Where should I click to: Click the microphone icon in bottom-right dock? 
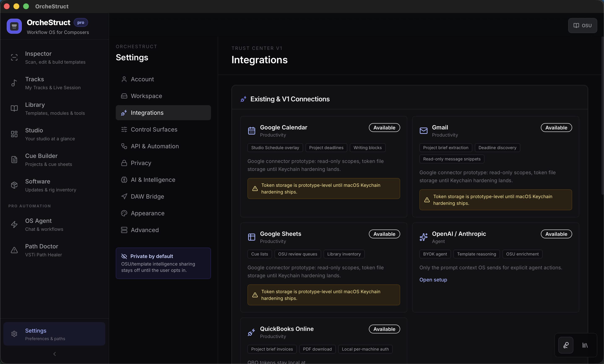[566, 345]
